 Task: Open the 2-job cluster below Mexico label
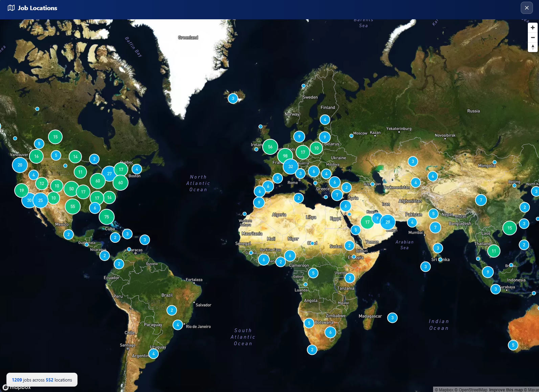[68, 234]
